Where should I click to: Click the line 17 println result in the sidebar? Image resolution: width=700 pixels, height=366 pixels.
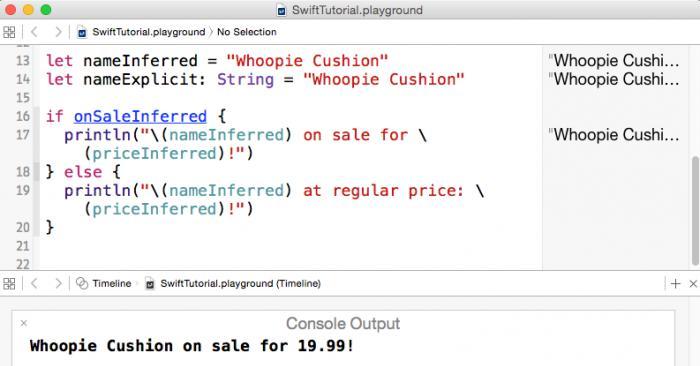(614, 135)
